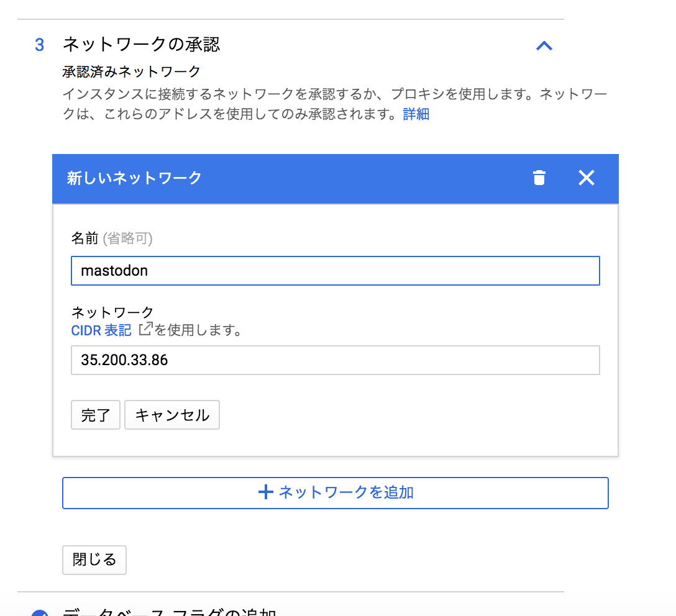Click the 新しいネットワーク header title
This screenshot has width=676, height=616.
[134, 178]
